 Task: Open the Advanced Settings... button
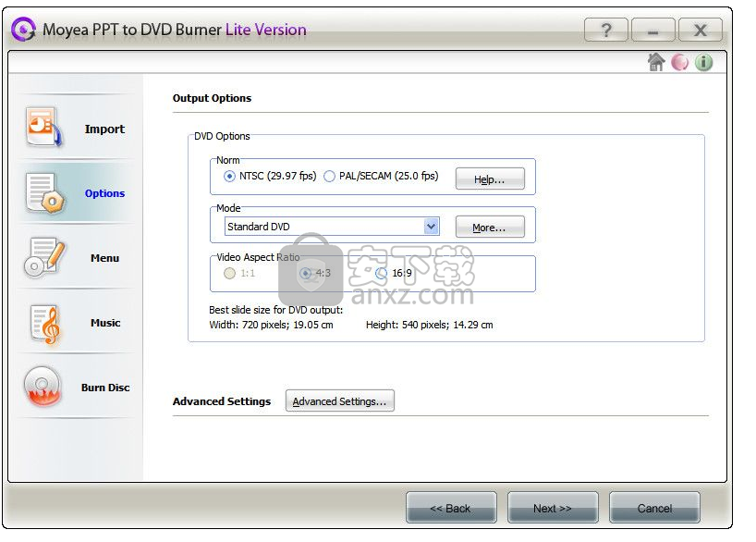(339, 401)
